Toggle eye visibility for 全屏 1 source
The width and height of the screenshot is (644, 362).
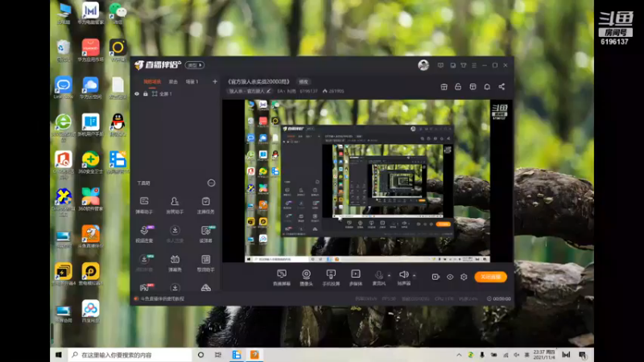point(137,94)
